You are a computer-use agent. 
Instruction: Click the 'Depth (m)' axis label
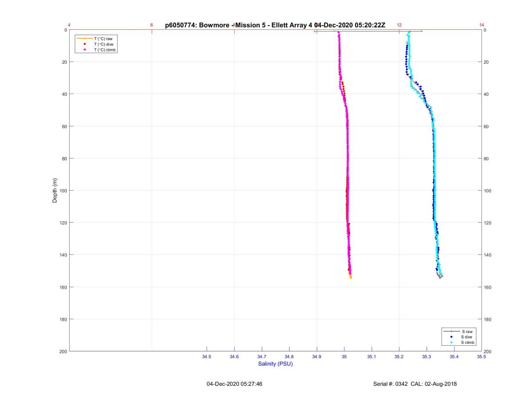[55, 191]
